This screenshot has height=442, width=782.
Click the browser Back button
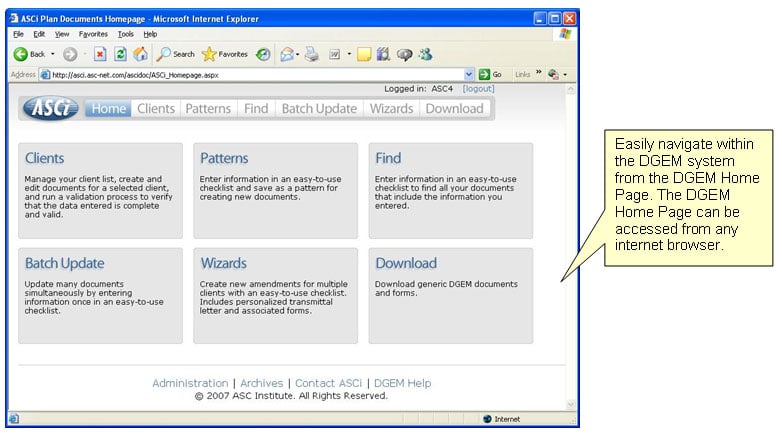29,54
